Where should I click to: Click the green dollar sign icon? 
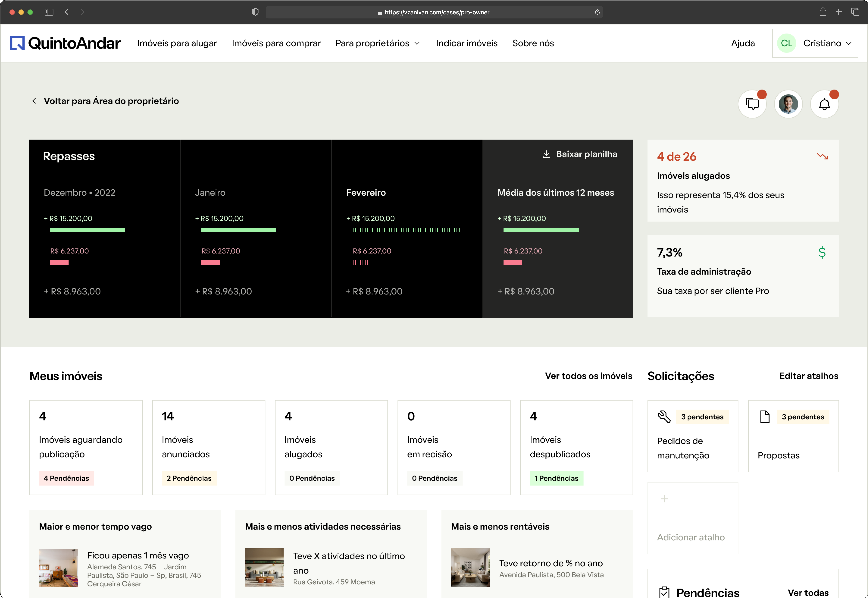[822, 252]
